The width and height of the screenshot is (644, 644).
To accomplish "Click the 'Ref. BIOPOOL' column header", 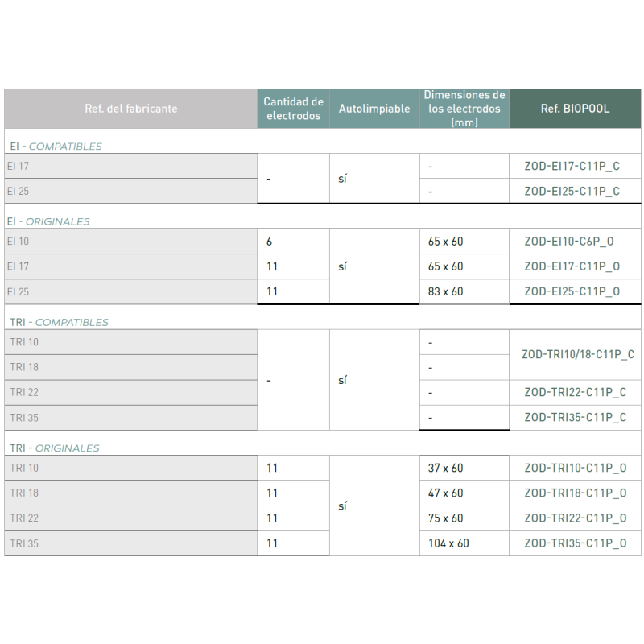I will click(x=575, y=109).
